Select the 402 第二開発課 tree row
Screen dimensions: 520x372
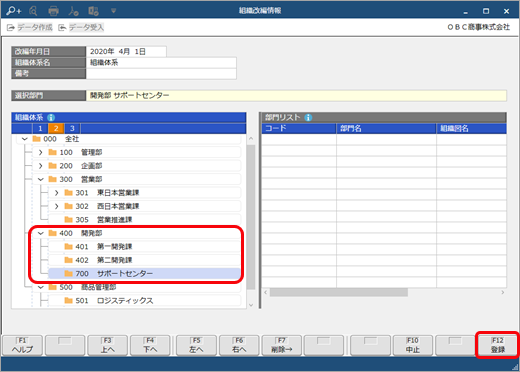tap(145, 260)
